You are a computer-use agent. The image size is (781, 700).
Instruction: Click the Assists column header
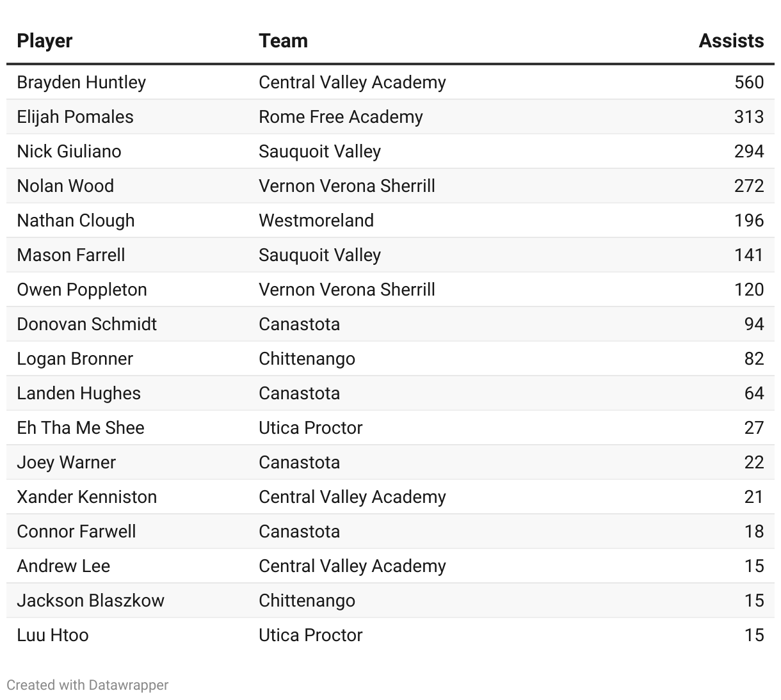click(x=730, y=41)
